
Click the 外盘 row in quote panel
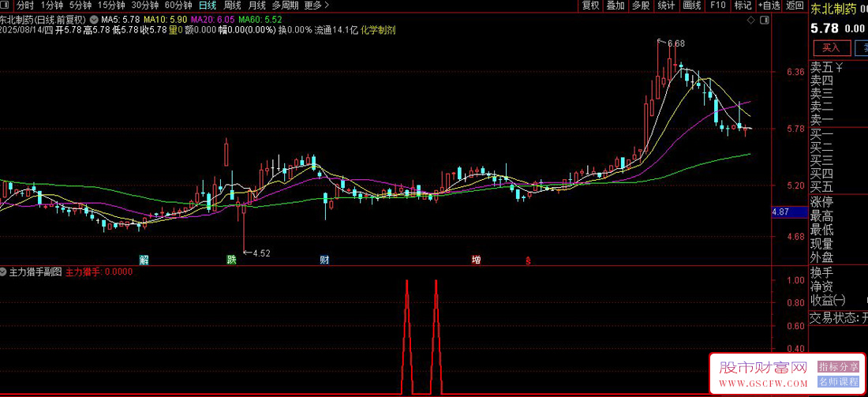pyautogui.click(x=839, y=257)
